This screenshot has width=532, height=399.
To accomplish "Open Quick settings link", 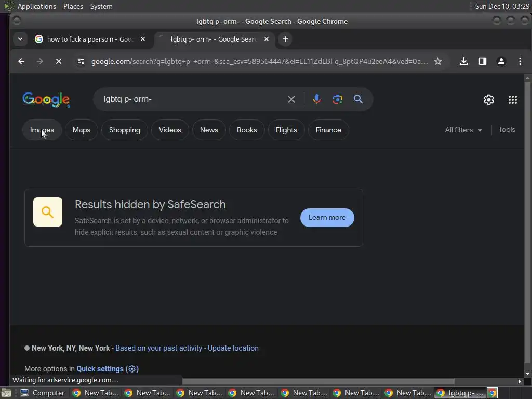I will [108, 369].
